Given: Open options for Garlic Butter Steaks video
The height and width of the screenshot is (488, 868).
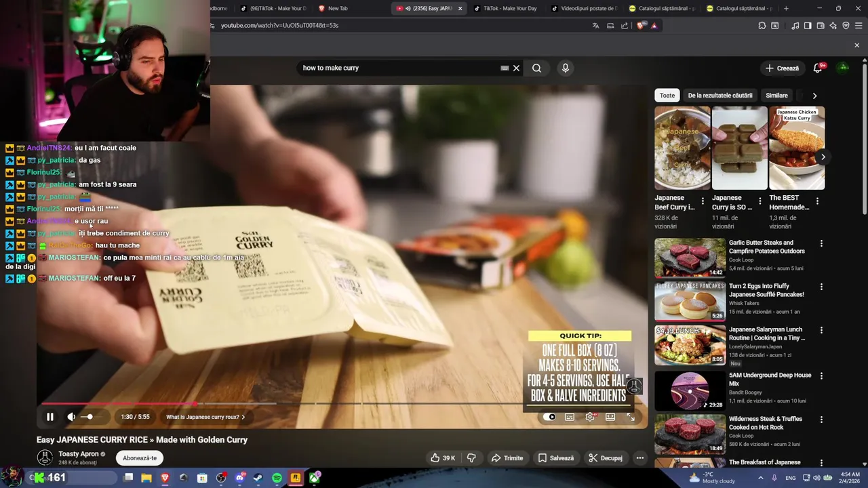Looking at the screenshot, I should 821,243.
